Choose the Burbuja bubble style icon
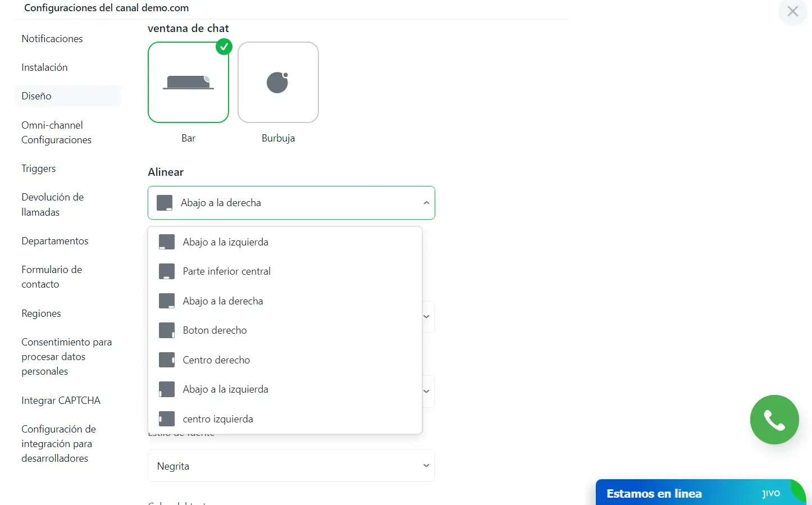The height and width of the screenshot is (505, 812). click(x=278, y=83)
